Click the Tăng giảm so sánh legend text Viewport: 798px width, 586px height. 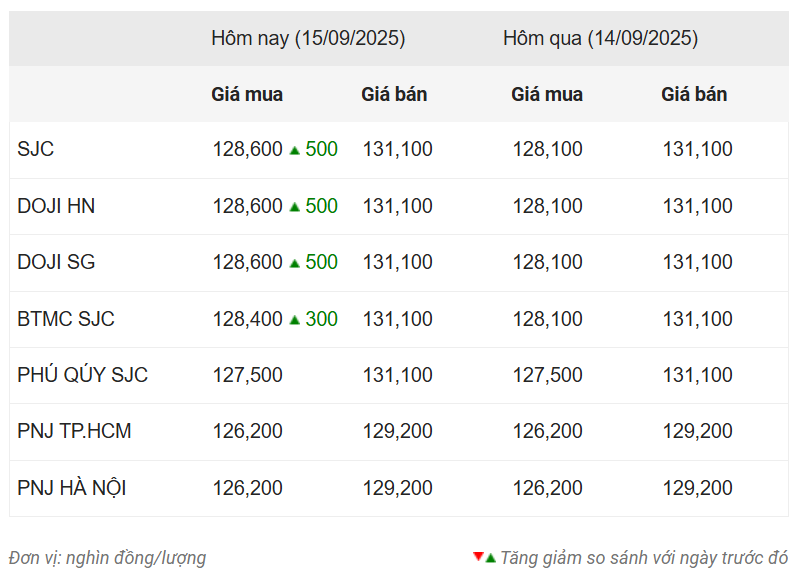644,558
